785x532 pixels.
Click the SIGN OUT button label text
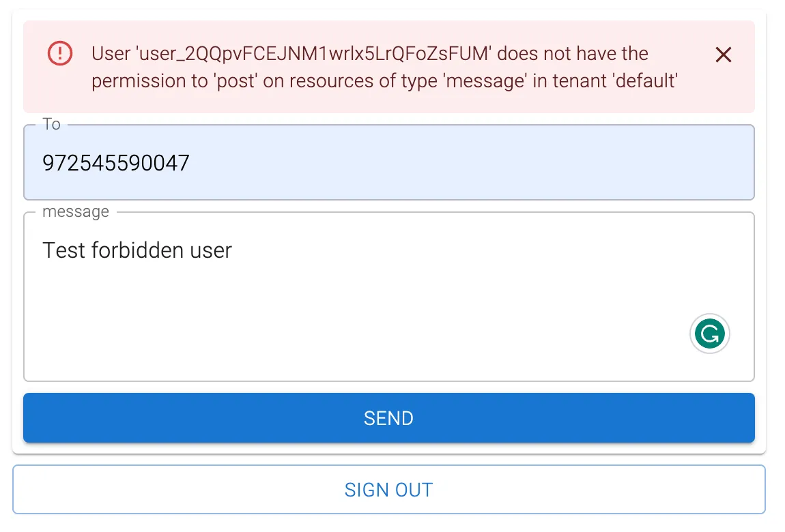point(388,489)
